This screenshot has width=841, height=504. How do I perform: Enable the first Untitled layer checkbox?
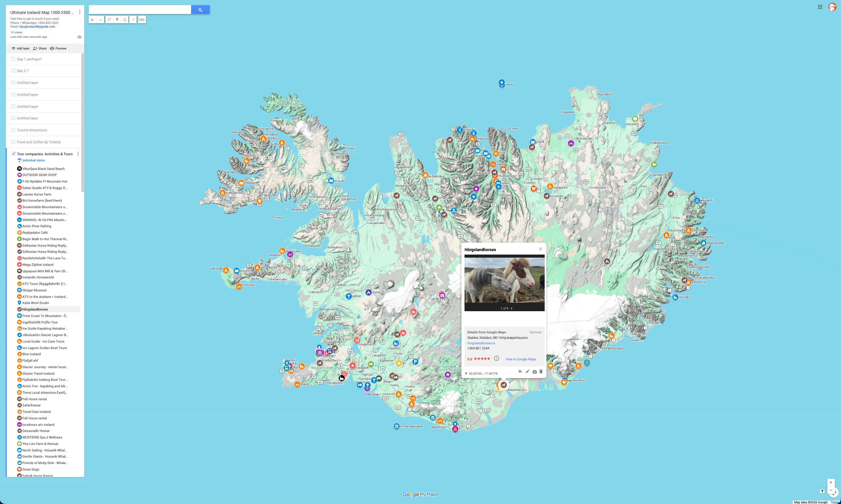click(x=13, y=83)
